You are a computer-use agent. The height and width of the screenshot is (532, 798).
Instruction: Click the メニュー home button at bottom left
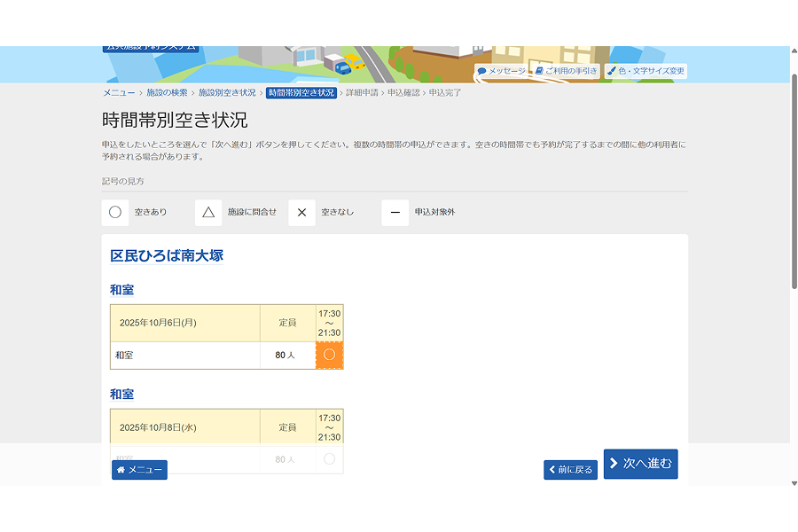[x=139, y=470]
